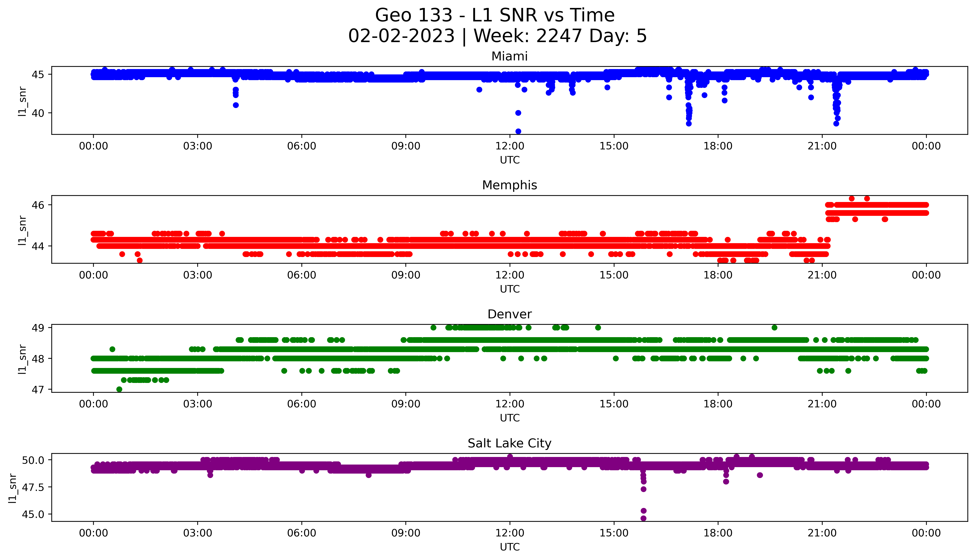The height and width of the screenshot is (560, 975).
Task: Click the 15:00 tick label on the Denver plot
Action: click(x=614, y=404)
